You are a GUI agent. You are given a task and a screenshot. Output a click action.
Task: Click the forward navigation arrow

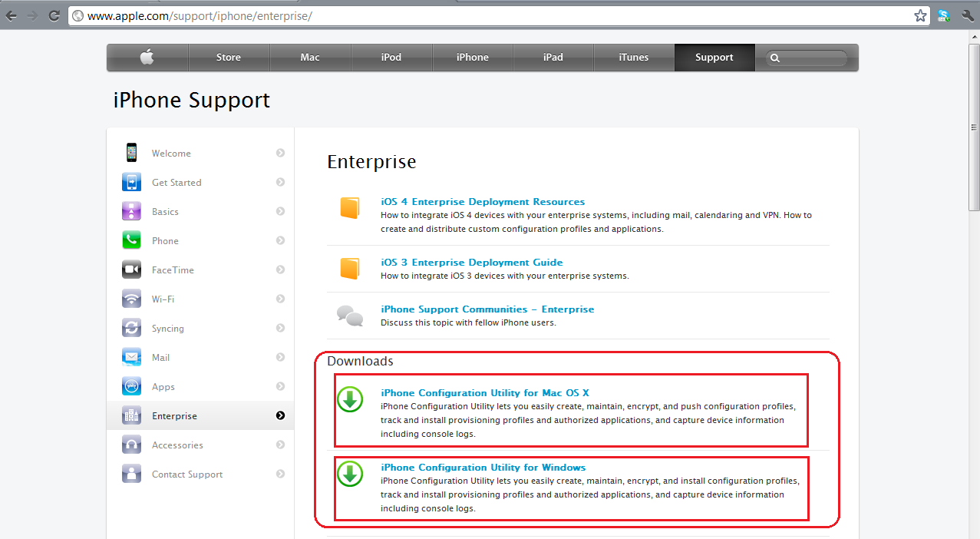32,15
